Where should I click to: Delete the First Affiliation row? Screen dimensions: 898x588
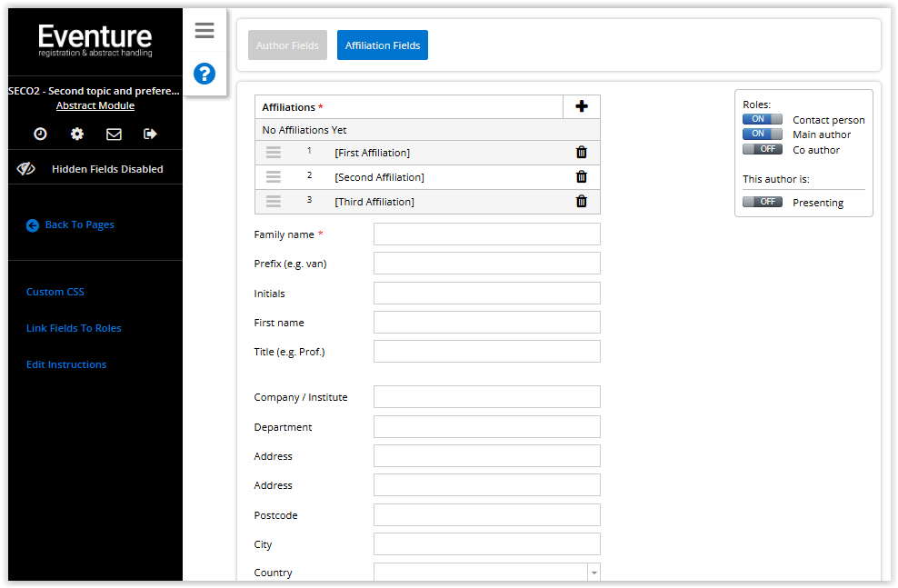coord(582,153)
